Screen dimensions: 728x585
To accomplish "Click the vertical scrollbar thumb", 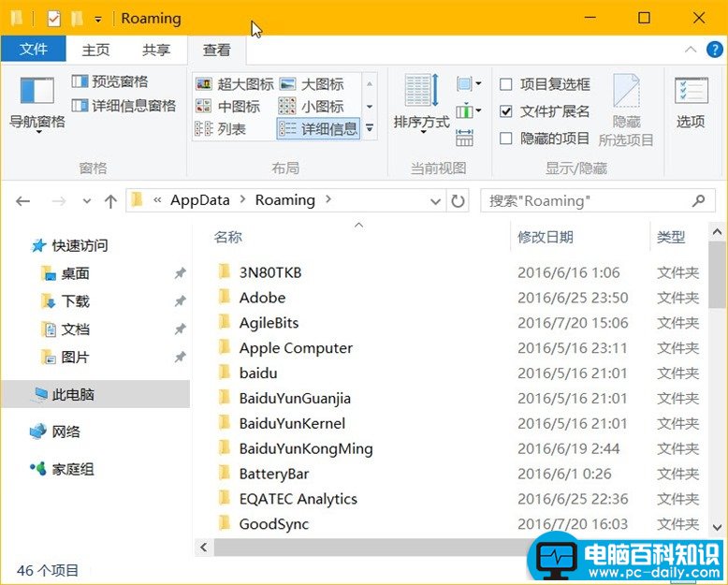I will 717,275.
